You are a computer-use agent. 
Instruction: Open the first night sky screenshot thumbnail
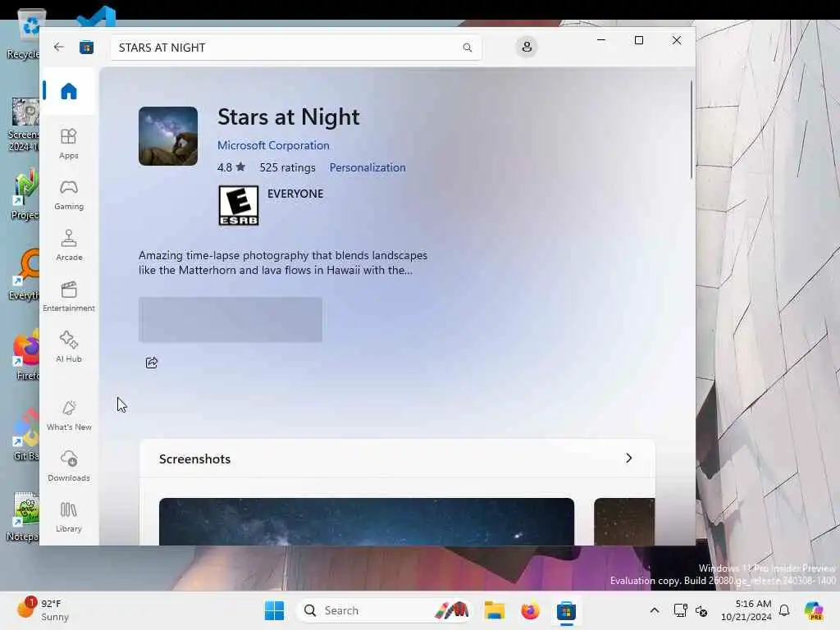tap(367, 522)
